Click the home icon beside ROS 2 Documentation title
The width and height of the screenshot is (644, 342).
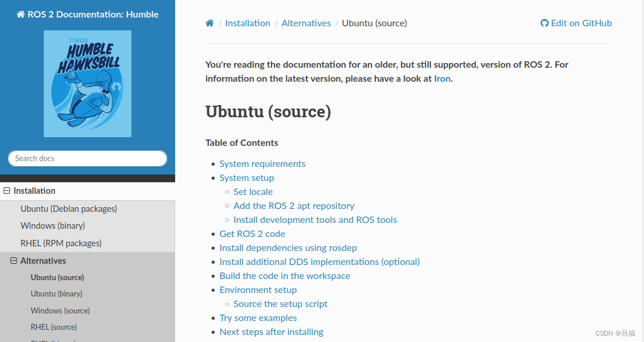click(x=20, y=15)
